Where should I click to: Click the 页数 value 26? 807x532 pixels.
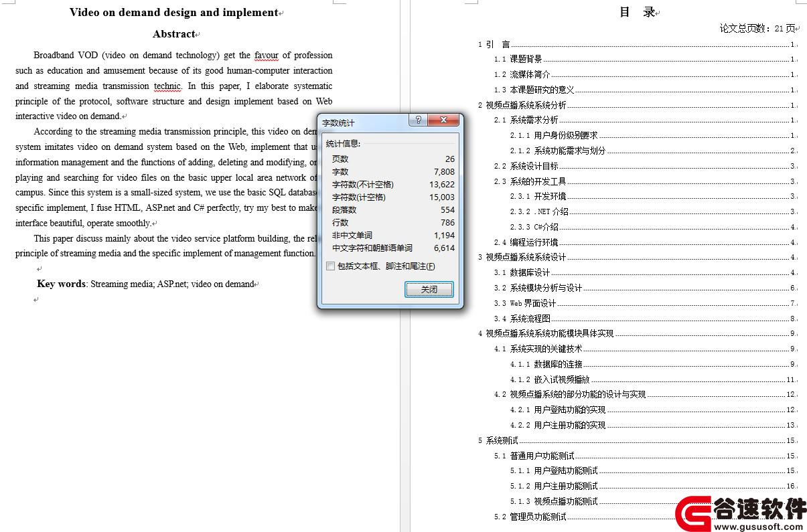click(x=449, y=159)
